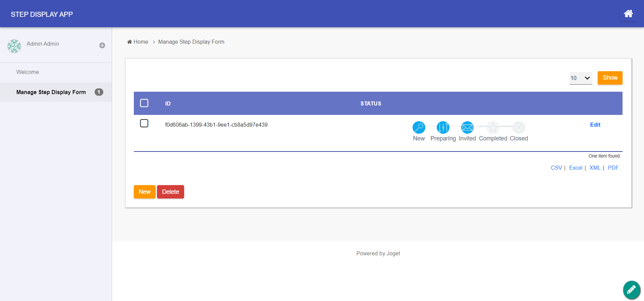Click the orange New button
Screen dimensions: 644x301
click(145, 192)
